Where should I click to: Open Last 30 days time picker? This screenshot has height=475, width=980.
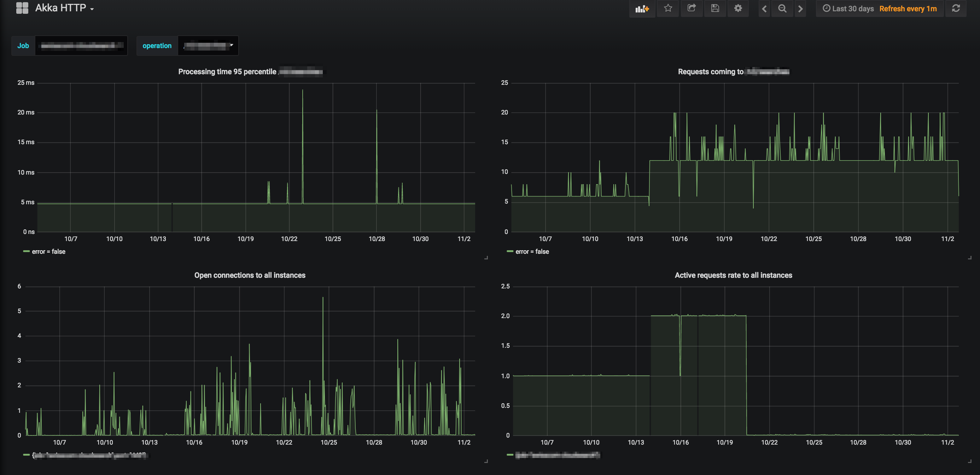pos(848,8)
